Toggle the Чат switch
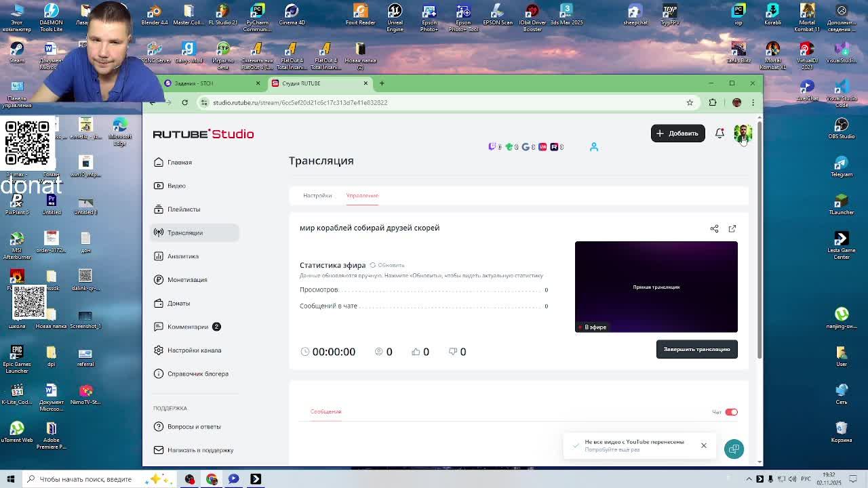This screenshot has height=488, width=868. 731,412
